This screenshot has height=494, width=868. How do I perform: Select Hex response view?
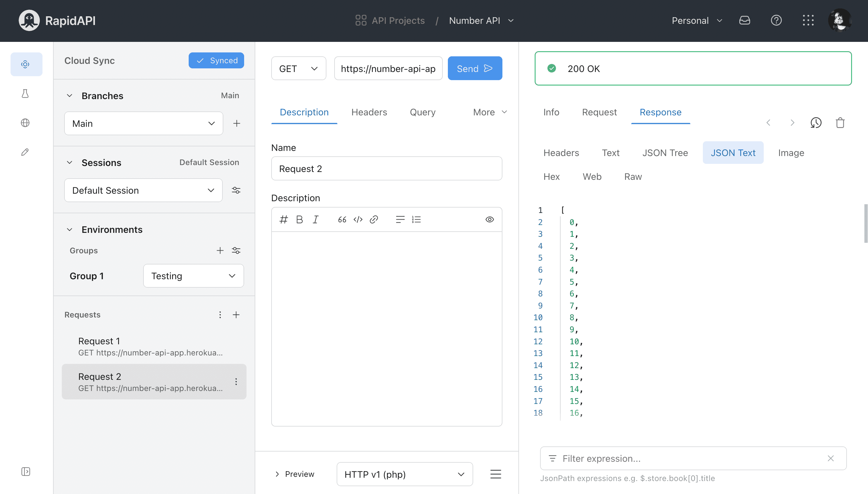coord(551,177)
